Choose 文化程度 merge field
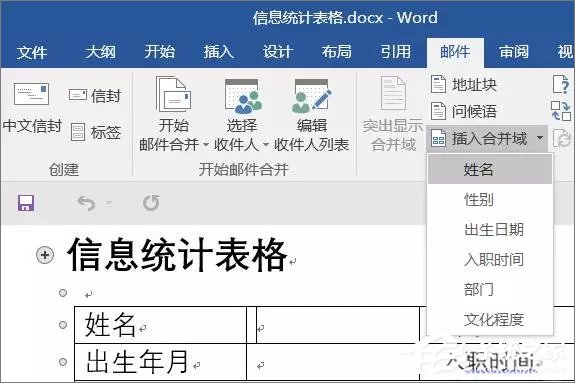 (490, 320)
